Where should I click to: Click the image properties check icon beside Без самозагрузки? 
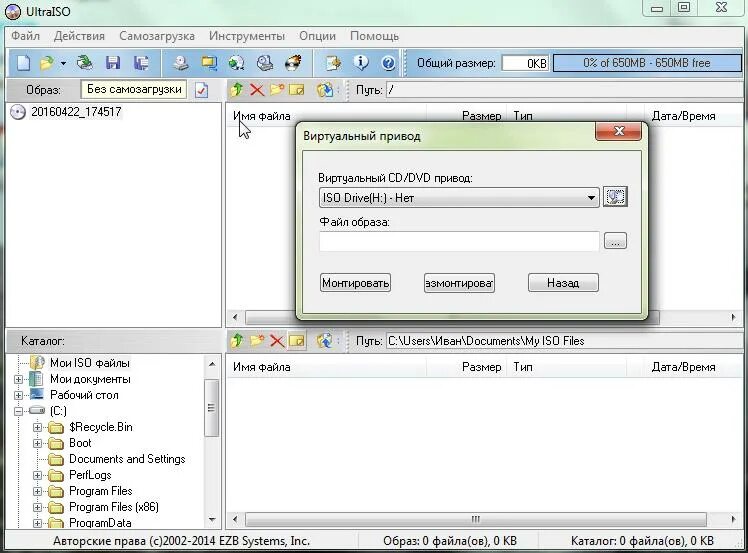click(x=202, y=90)
